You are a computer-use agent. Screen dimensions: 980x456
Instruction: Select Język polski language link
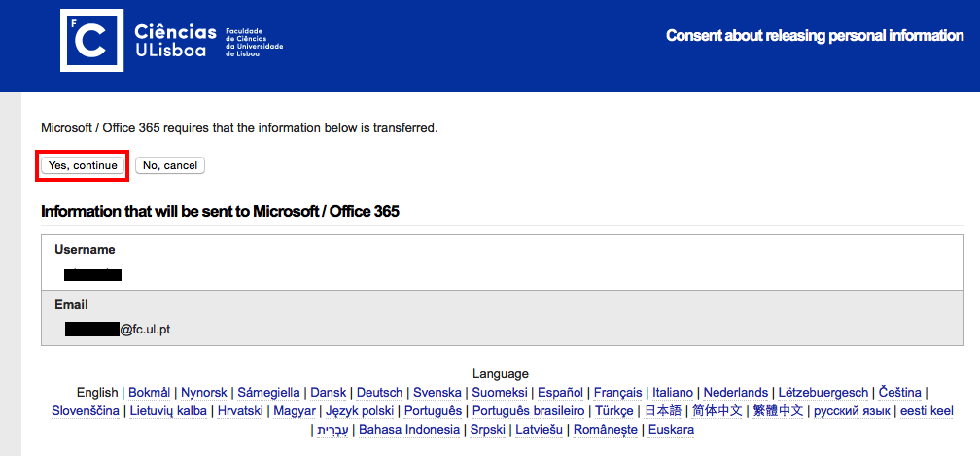pyautogui.click(x=360, y=411)
